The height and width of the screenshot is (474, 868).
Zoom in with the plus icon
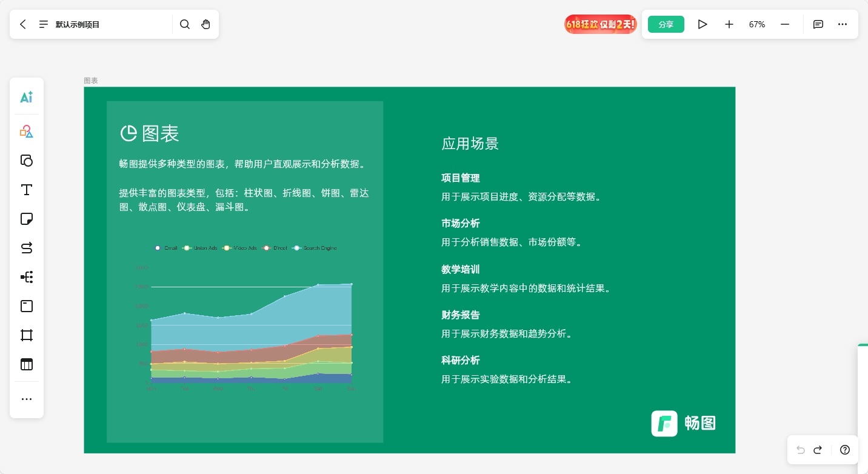coord(729,24)
